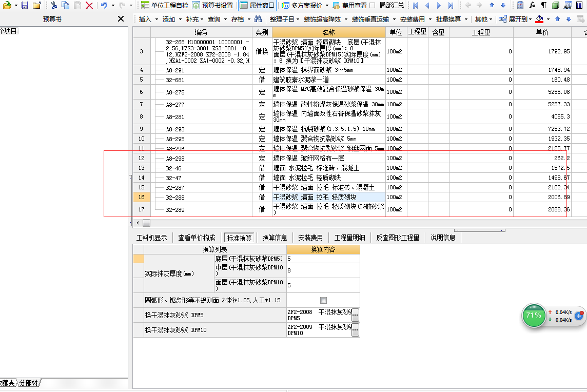Tick the checkbox before 局部汇总
The image size is (587, 392).
coord(373,5)
